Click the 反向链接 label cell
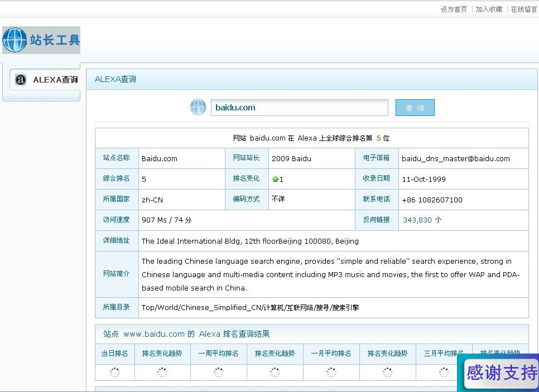This screenshot has height=392, width=539. tap(377, 220)
